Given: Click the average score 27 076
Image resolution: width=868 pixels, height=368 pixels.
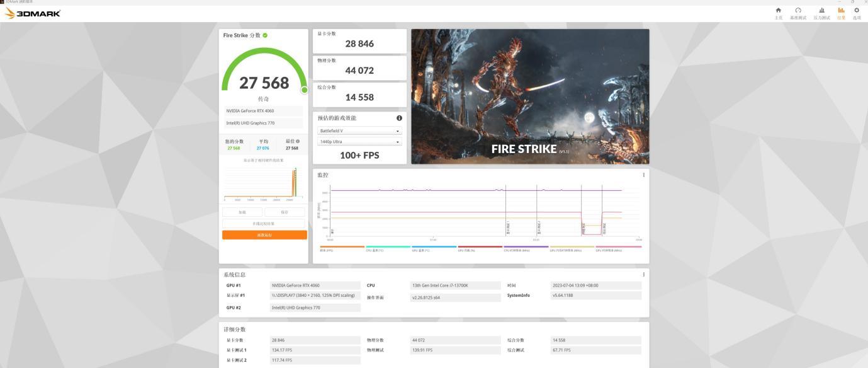Looking at the screenshot, I should [262, 148].
